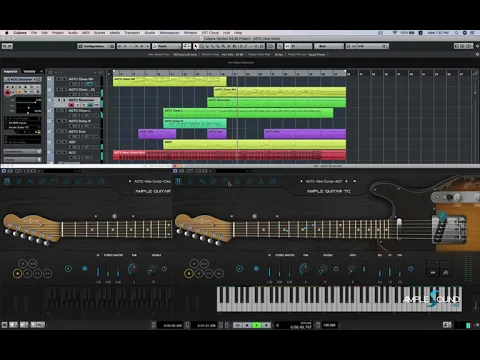Click the Wi-Fi icon in macOS menu bar
Viewport: 480px width, 360px height.
click(395, 33)
